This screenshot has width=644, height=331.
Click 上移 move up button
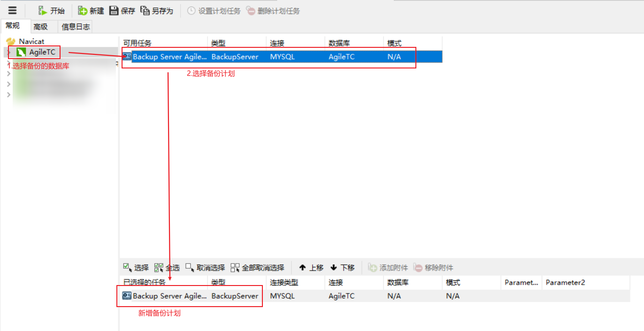(312, 268)
